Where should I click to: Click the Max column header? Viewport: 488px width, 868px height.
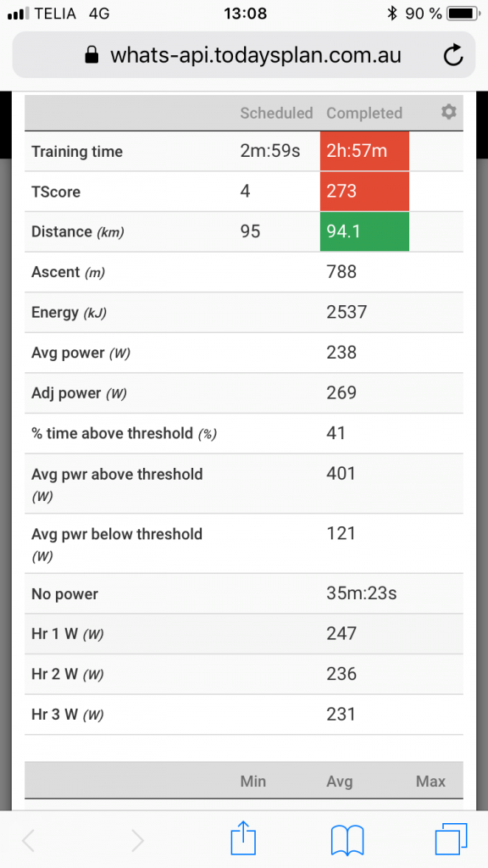tap(430, 781)
